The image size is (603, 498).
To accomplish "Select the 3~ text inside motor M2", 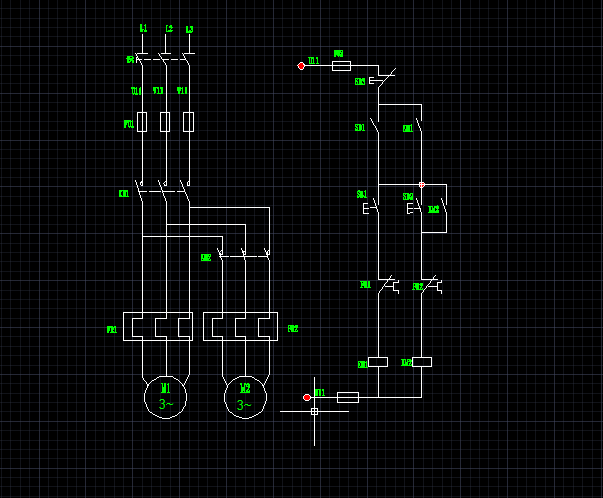I will 244,405.
